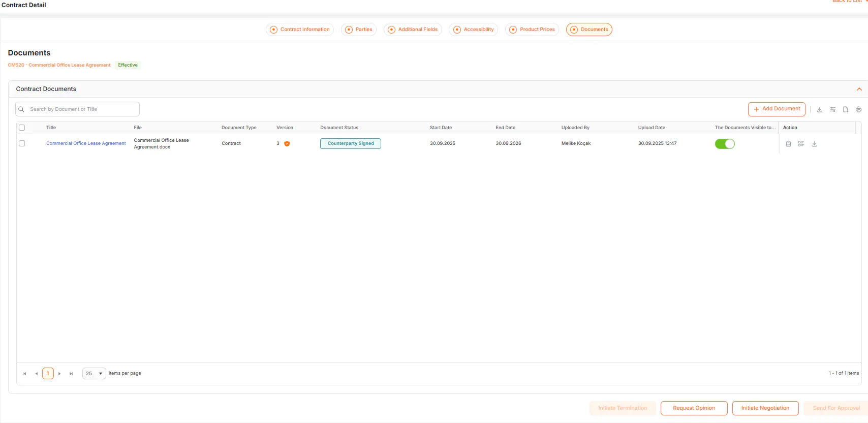The image size is (868, 423).
Task: Click the Effective status label
Action: pyautogui.click(x=128, y=65)
